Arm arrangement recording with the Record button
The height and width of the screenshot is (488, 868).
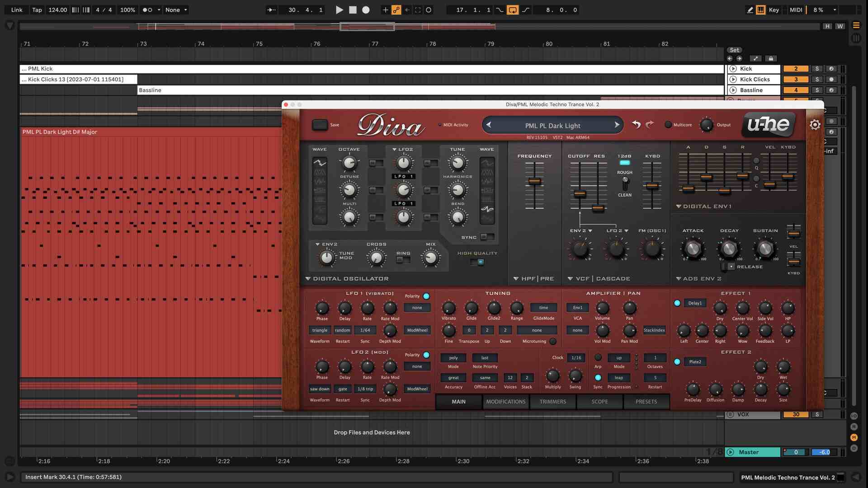pyautogui.click(x=366, y=9)
